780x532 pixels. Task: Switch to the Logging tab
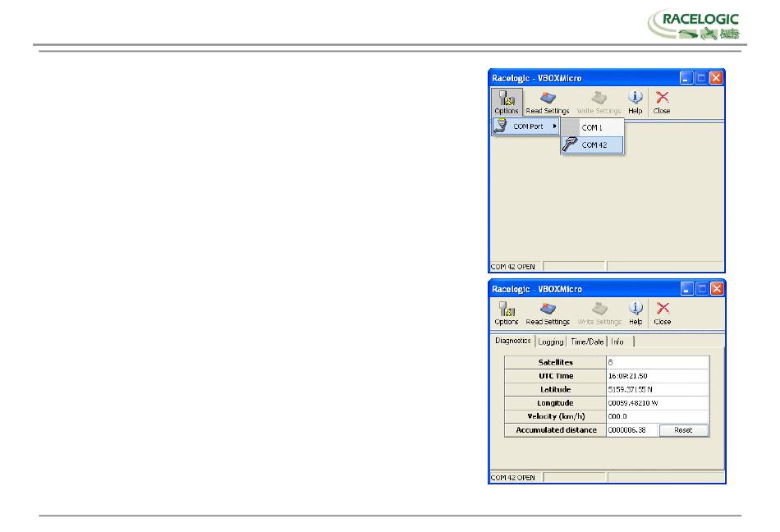(x=551, y=342)
